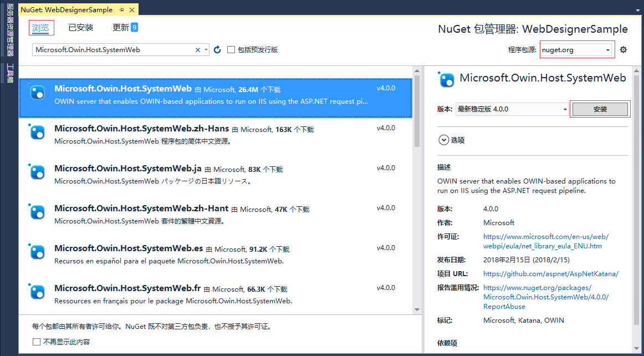Click package icon in the details pane header
Viewport: 644px width, 356px height.
click(447, 79)
